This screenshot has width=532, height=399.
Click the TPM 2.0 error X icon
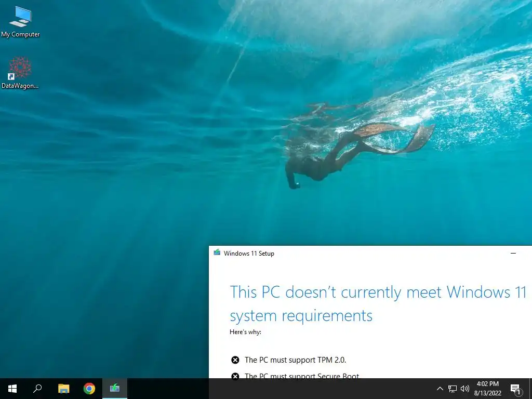235,360
